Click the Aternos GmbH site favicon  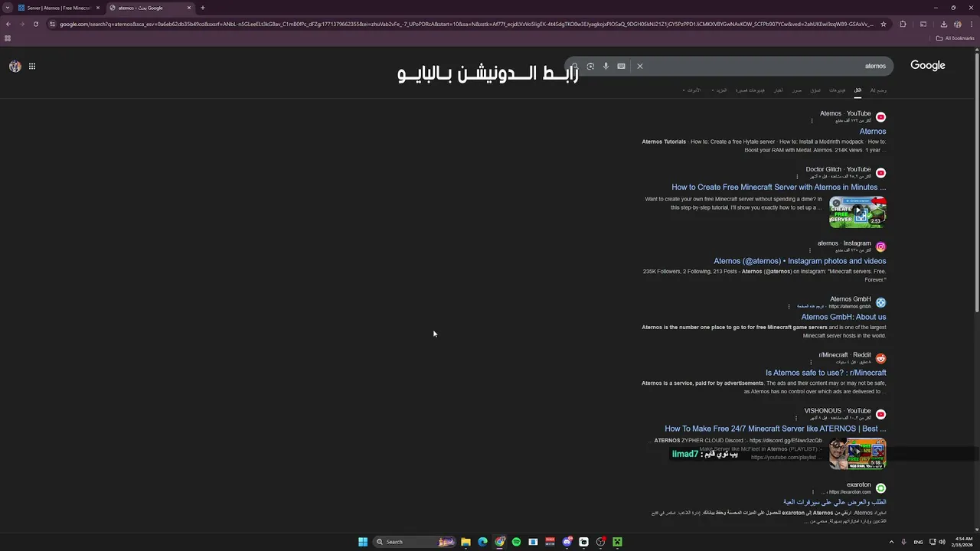coord(880,303)
